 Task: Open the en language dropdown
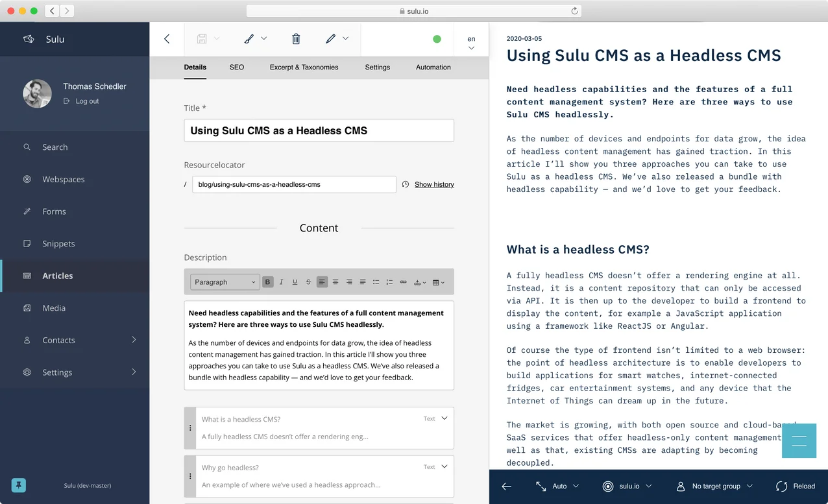[x=471, y=43]
